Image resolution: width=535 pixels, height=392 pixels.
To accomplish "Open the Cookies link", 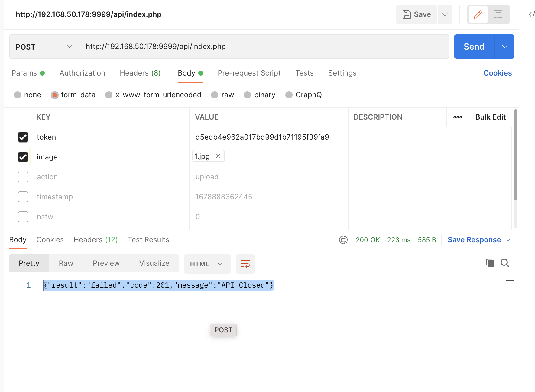I will (497, 73).
